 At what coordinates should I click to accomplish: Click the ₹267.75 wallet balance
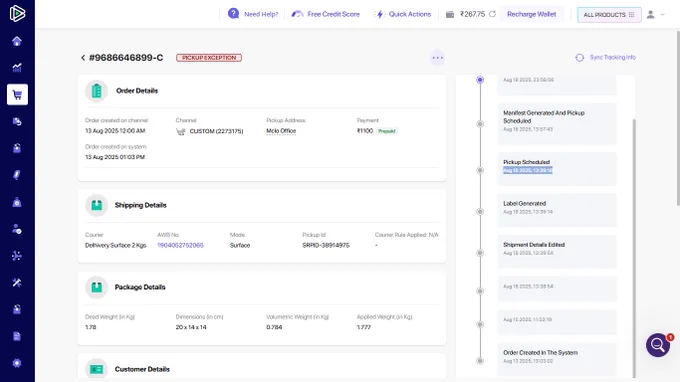472,14
